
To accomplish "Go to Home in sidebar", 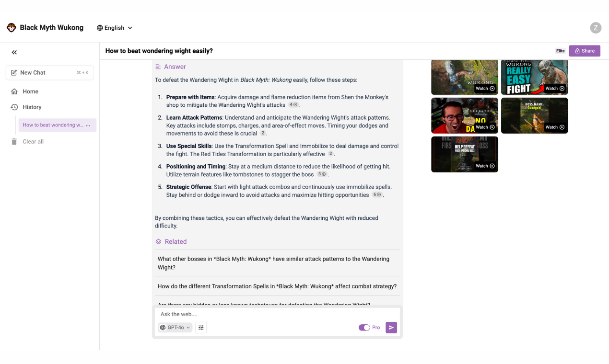I will pos(30,91).
